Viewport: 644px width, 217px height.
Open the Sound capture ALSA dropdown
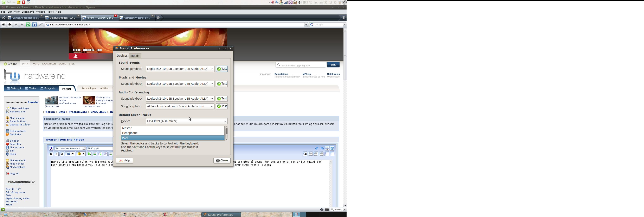(x=180, y=106)
